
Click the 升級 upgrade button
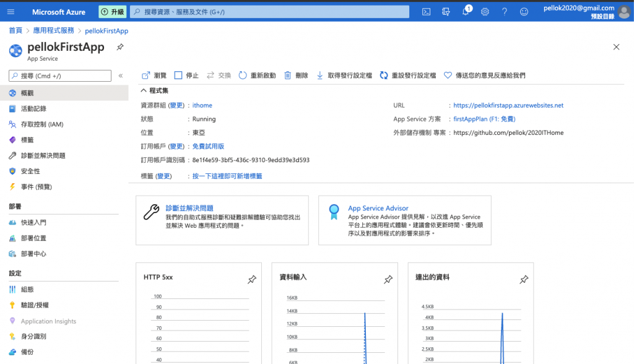click(x=113, y=12)
